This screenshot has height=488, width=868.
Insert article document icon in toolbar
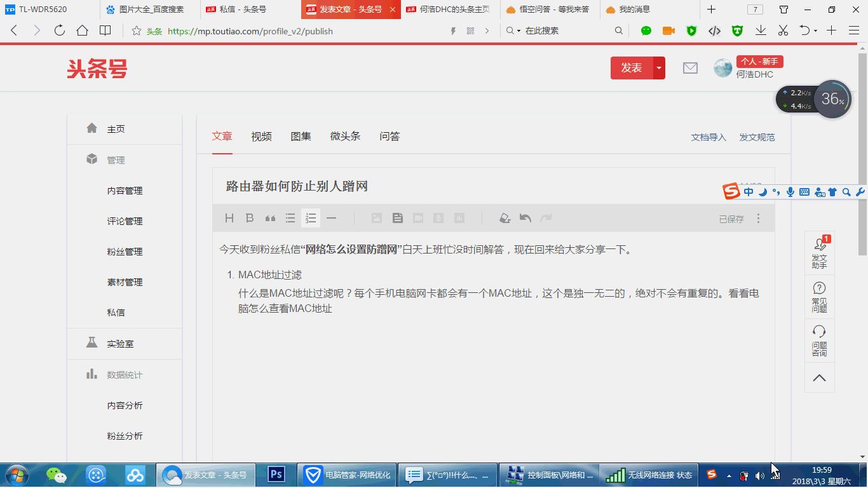click(398, 218)
